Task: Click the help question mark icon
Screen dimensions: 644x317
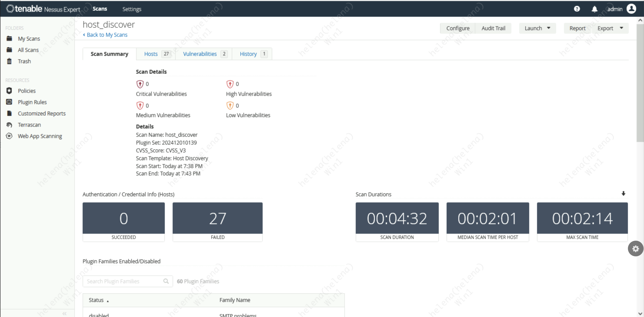Action: [x=577, y=9]
